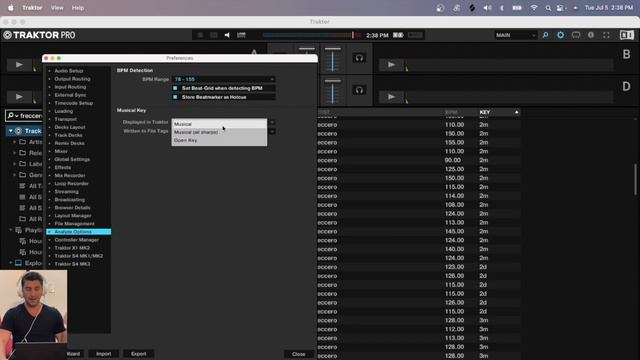Image resolution: width=640 pixels, height=360 pixels.
Task: Click the track list vertical scrollbar
Action: [635, 180]
